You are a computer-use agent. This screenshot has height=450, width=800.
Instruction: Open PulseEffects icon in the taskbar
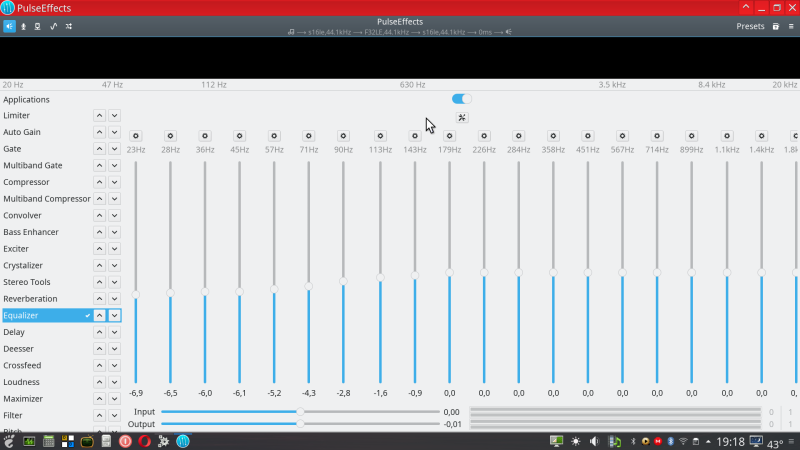[183, 441]
